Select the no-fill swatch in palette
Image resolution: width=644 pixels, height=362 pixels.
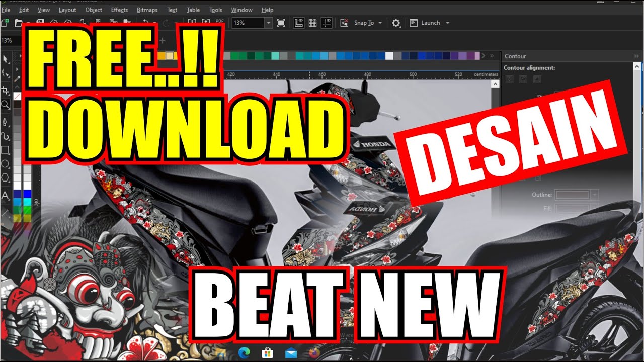click(17, 96)
